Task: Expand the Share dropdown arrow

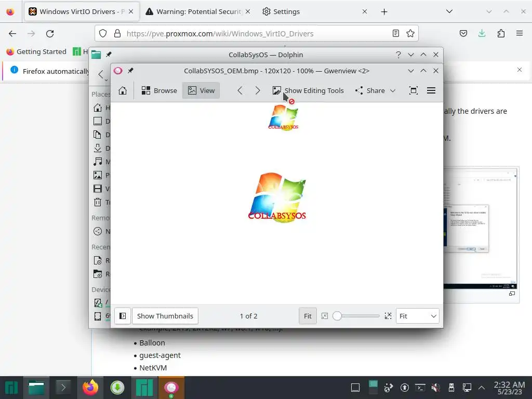Action: click(393, 90)
